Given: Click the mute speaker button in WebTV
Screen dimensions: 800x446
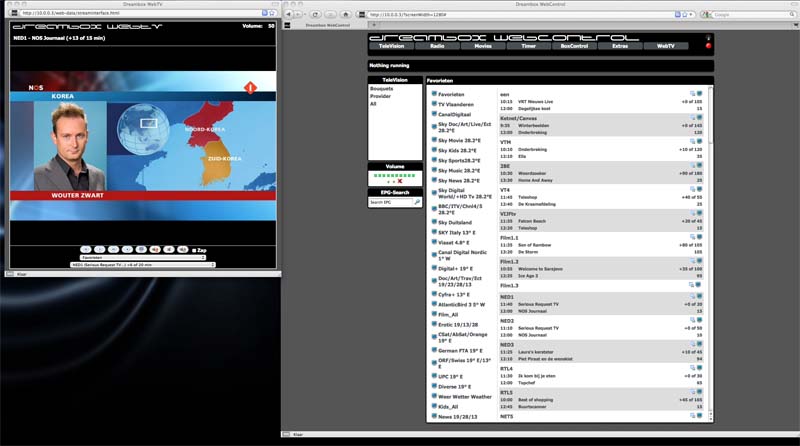Looking at the screenshot, I should click(x=155, y=250).
